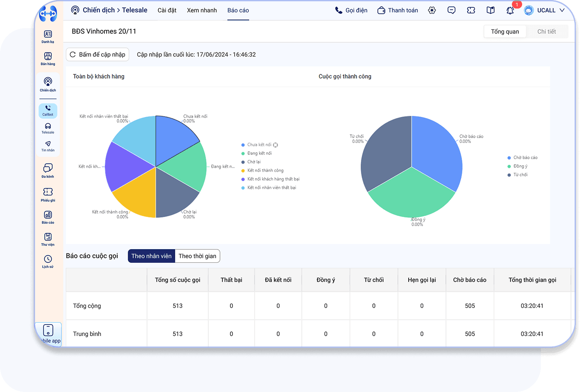Screen dimensions: 581x392
Task: Open Thư viện library icon
Action: [x=48, y=238]
